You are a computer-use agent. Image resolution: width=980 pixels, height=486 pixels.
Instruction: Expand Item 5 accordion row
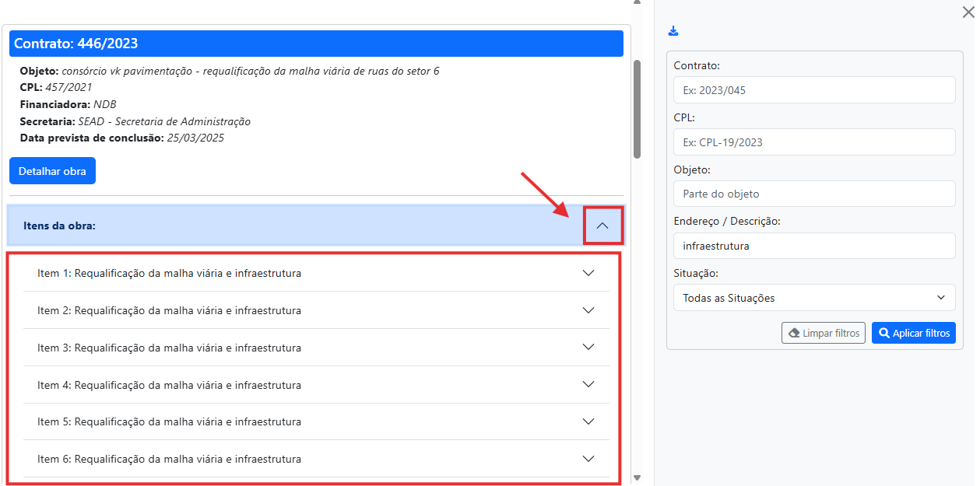[316, 421]
